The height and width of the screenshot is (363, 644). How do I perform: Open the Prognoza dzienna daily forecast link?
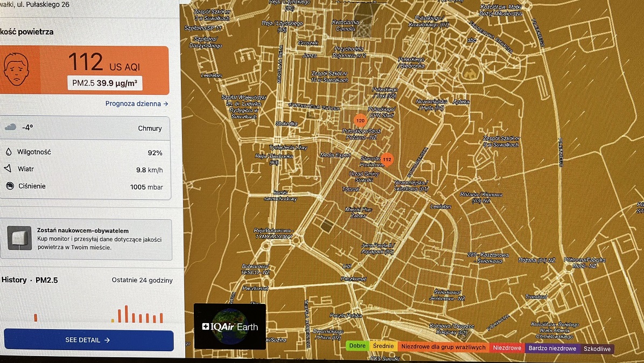pos(137,104)
